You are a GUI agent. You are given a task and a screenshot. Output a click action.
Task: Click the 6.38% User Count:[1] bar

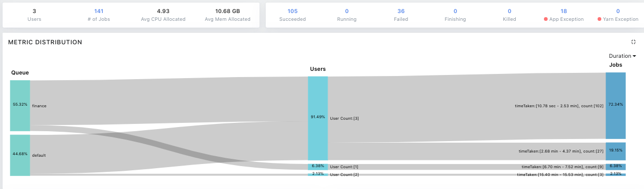pos(318,167)
